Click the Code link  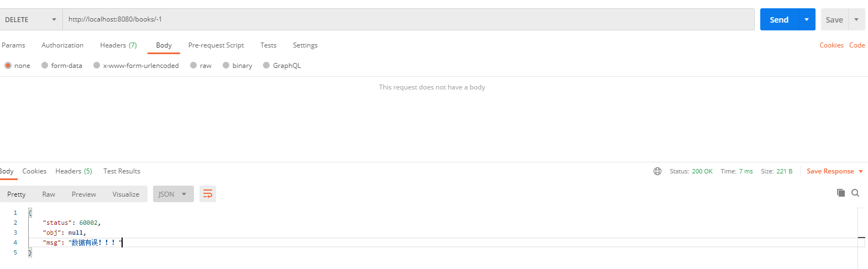(x=857, y=45)
